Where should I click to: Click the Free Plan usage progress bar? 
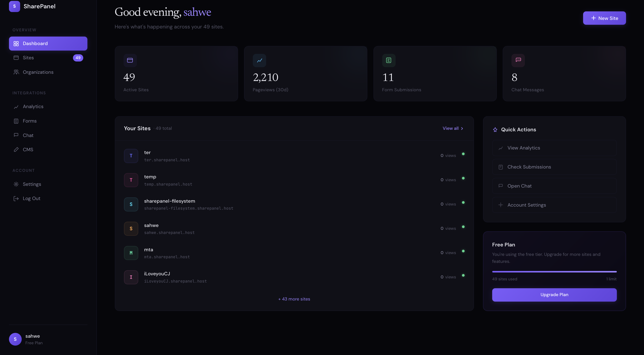pyautogui.click(x=554, y=272)
